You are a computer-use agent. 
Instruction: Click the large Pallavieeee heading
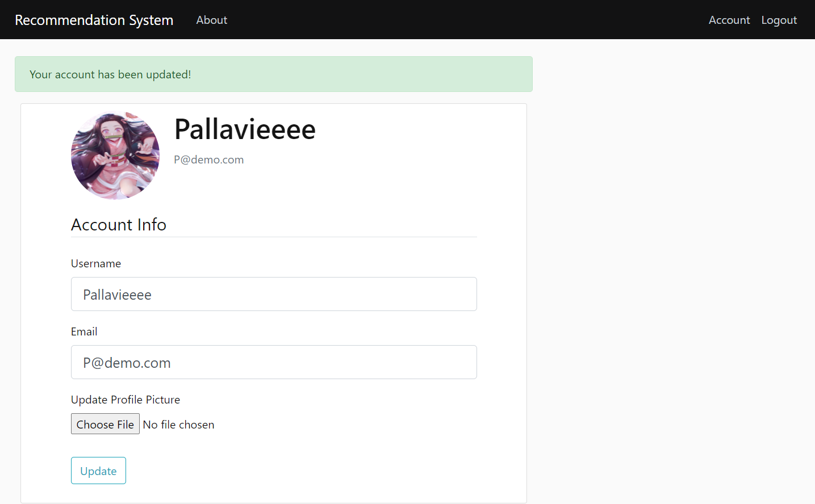[x=245, y=129]
